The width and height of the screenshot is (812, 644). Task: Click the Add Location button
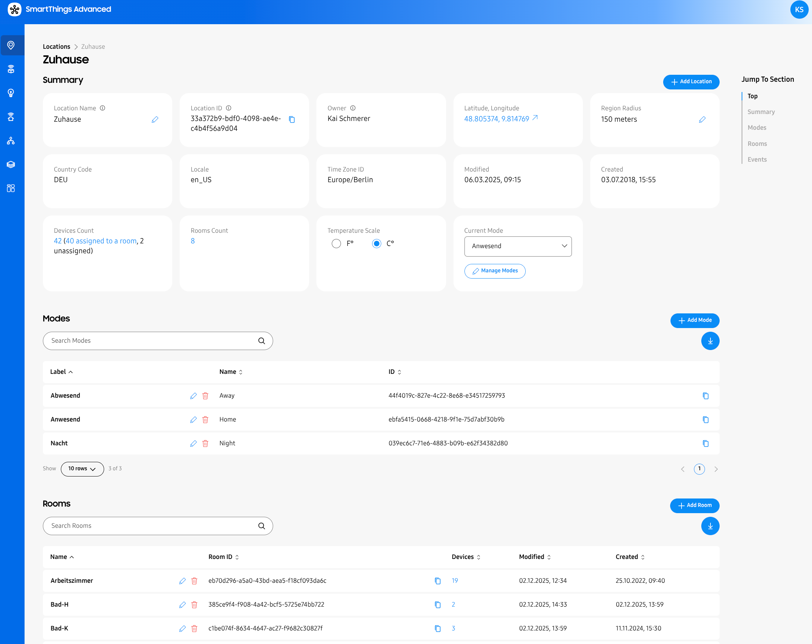[x=691, y=82]
